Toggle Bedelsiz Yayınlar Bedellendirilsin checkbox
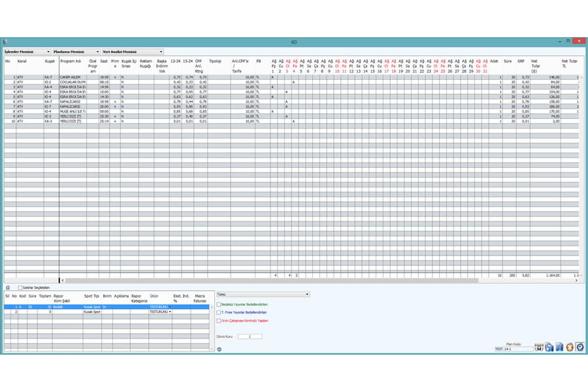 click(x=219, y=304)
